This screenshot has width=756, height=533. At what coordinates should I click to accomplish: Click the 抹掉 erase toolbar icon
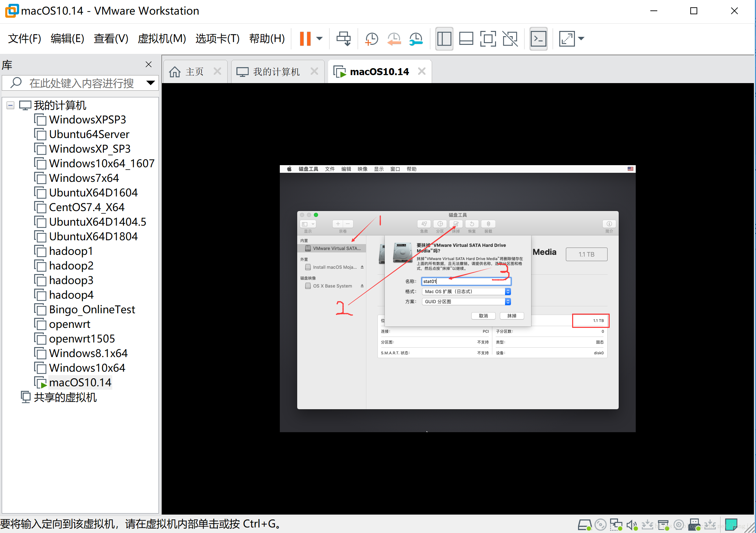[456, 224]
